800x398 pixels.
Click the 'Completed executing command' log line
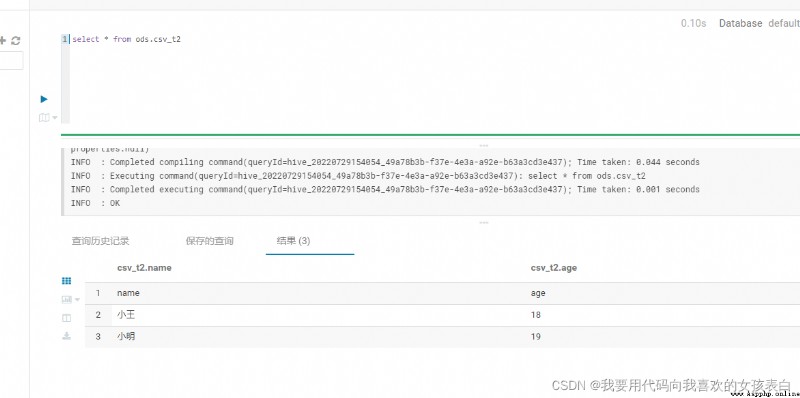click(x=385, y=189)
